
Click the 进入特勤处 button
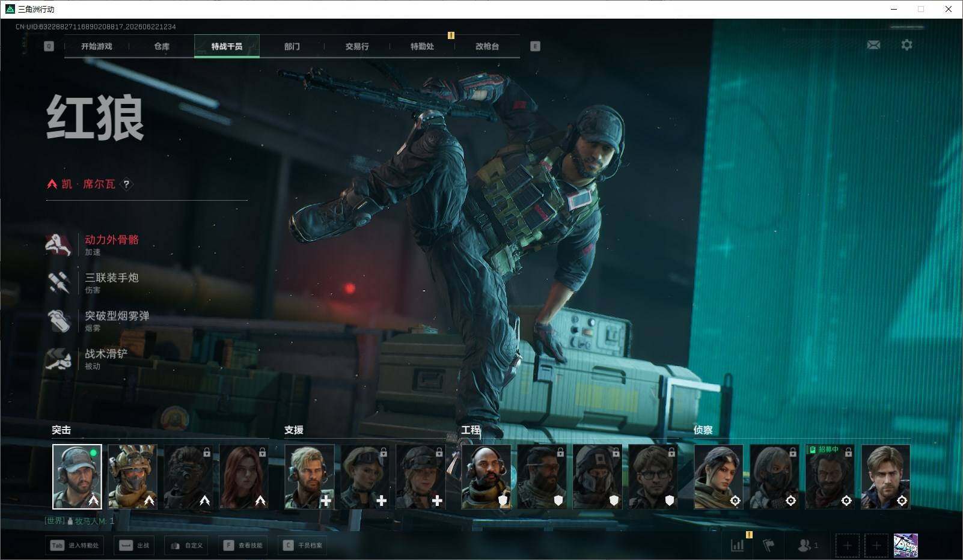[x=75, y=546]
